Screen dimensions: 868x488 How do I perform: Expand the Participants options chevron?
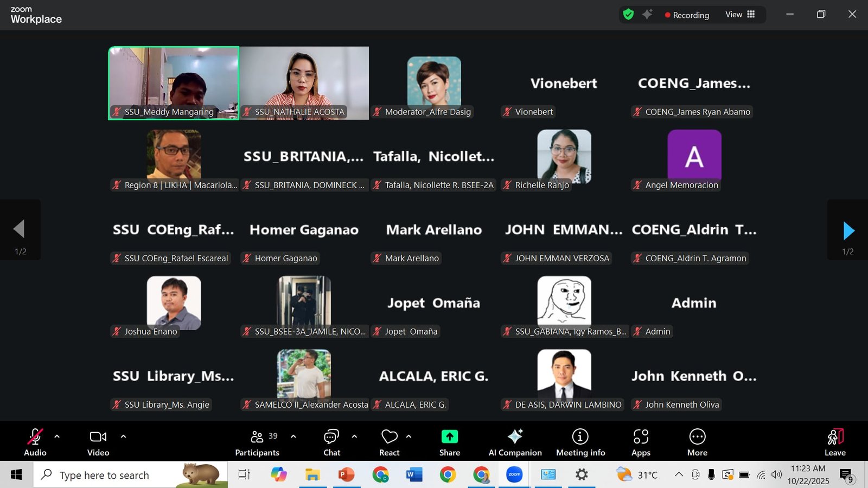click(293, 436)
